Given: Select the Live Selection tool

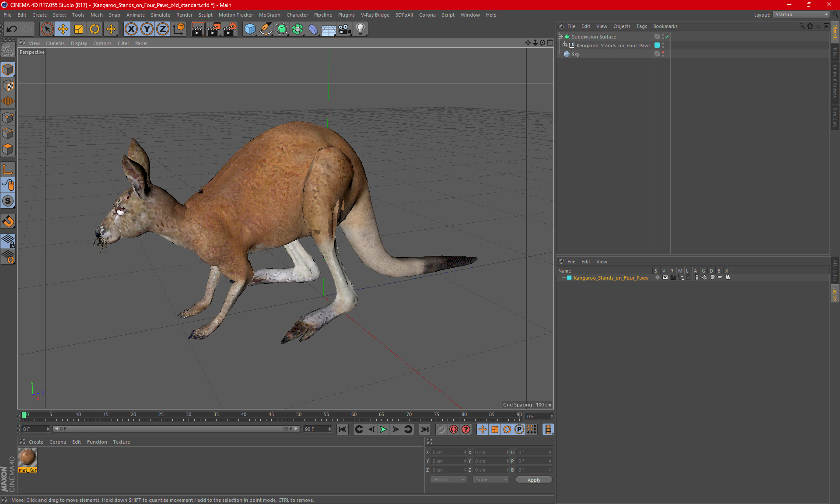Looking at the screenshot, I should [47, 29].
